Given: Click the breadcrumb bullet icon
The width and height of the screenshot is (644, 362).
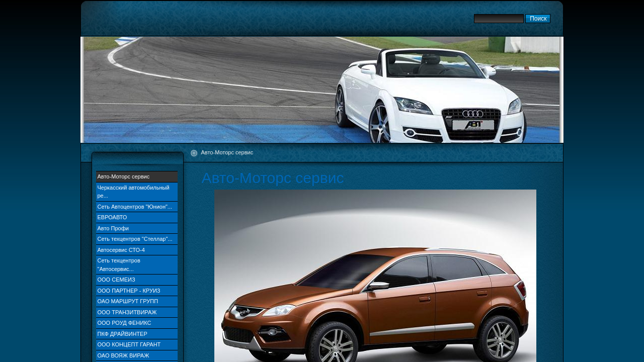Looking at the screenshot, I should 194,153.
